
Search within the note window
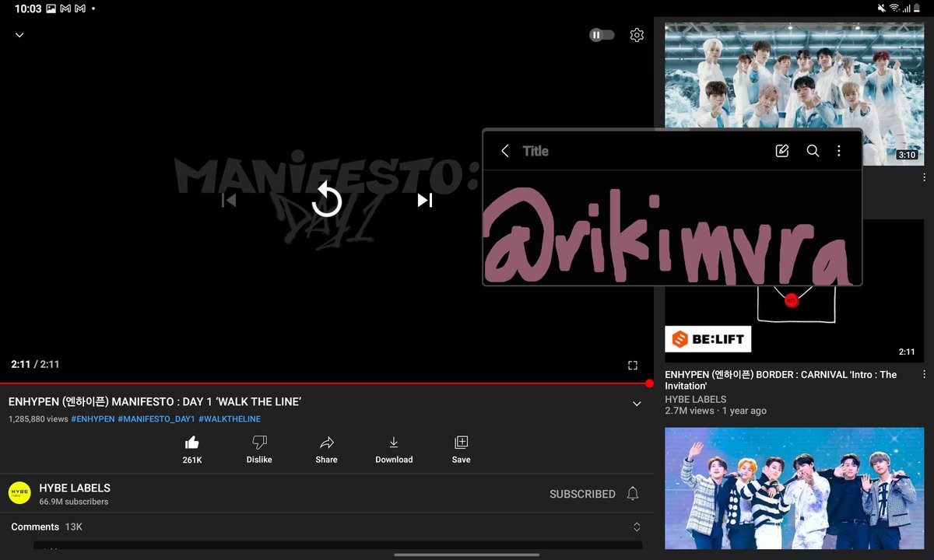point(813,151)
